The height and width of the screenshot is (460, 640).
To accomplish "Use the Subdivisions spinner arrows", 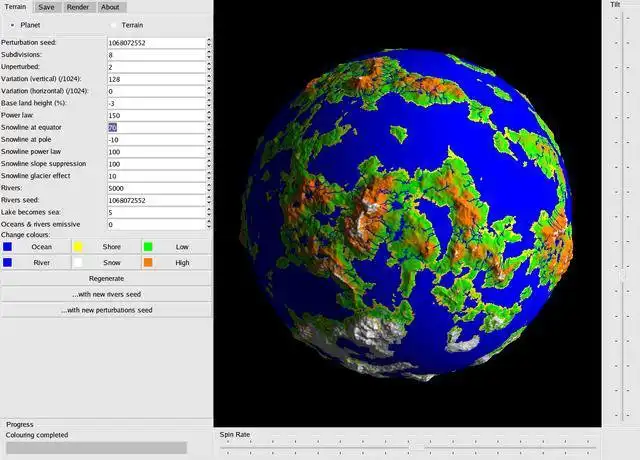I will [x=209, y=55].
